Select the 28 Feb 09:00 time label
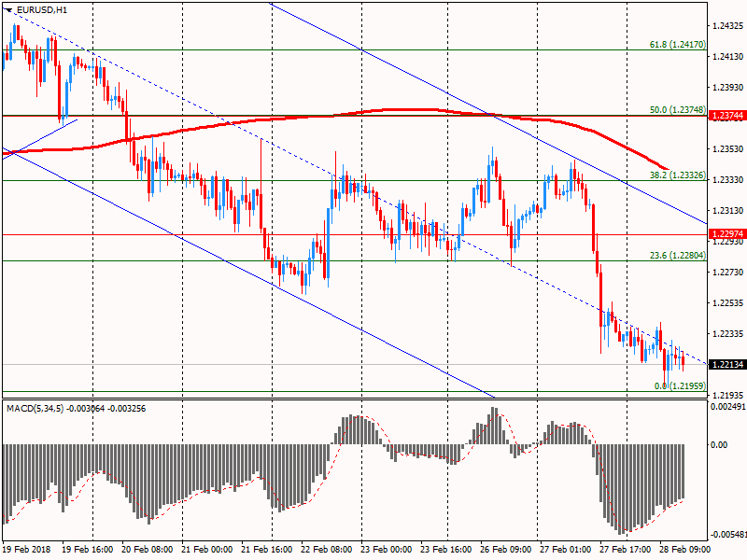 (685, 549)
